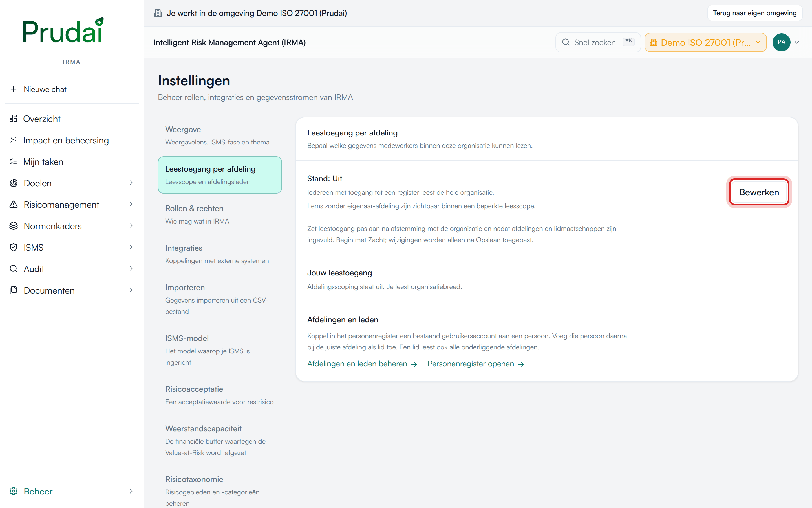Open the Rollen & rechten settings tab

point(220,214)
